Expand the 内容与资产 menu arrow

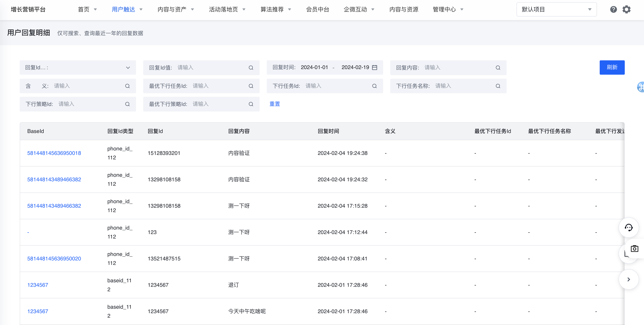[x=192, y=9]
